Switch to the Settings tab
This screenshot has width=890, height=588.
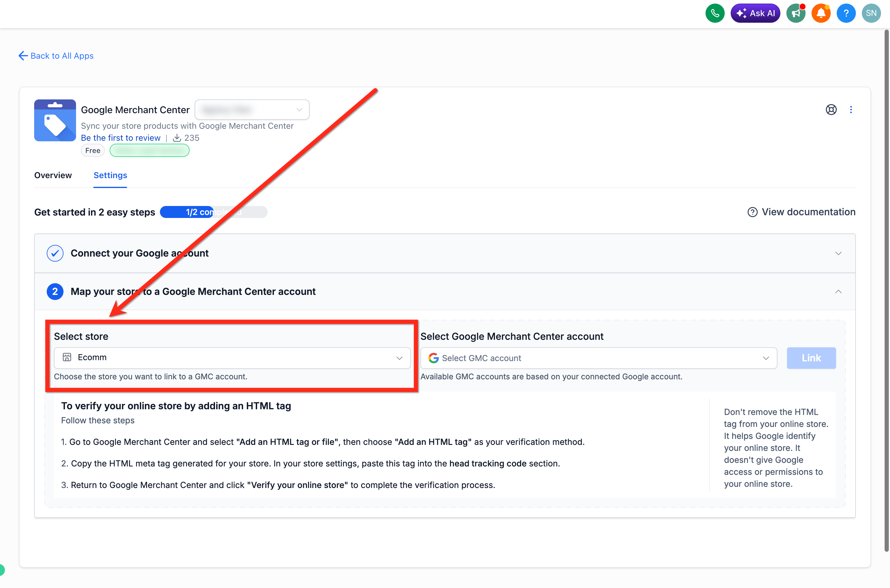110,175
